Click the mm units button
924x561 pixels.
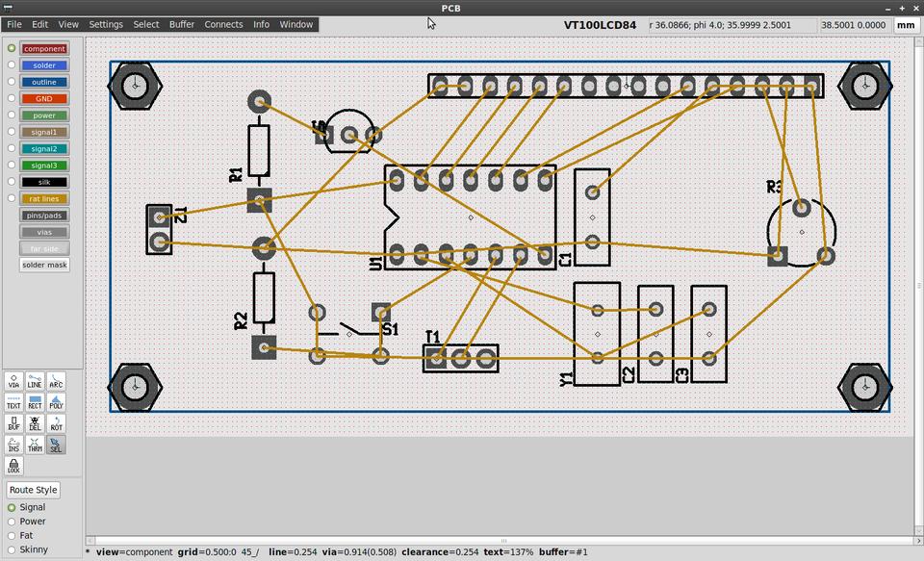coord(905,25)
